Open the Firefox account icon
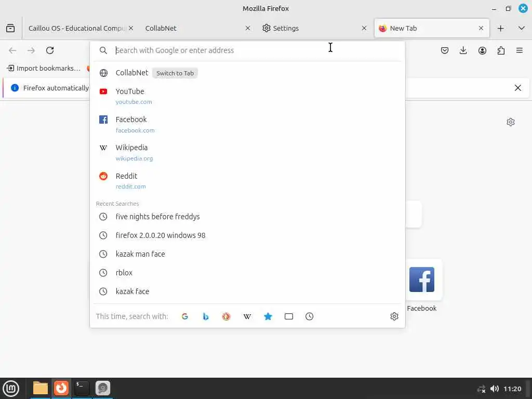This screenshot has height=399, width=532. tap(482, 50)
